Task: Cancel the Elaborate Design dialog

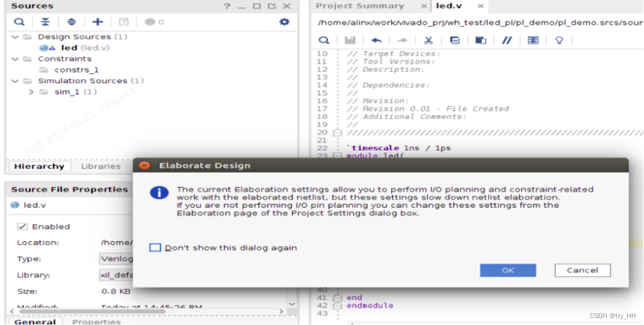Action: pyautogui.click(x=582, y=270)
